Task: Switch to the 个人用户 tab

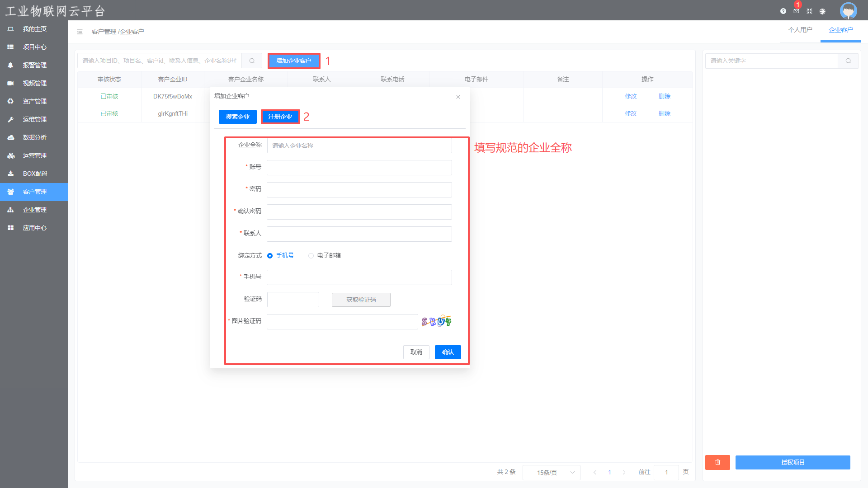Action: tap(800, 30)
